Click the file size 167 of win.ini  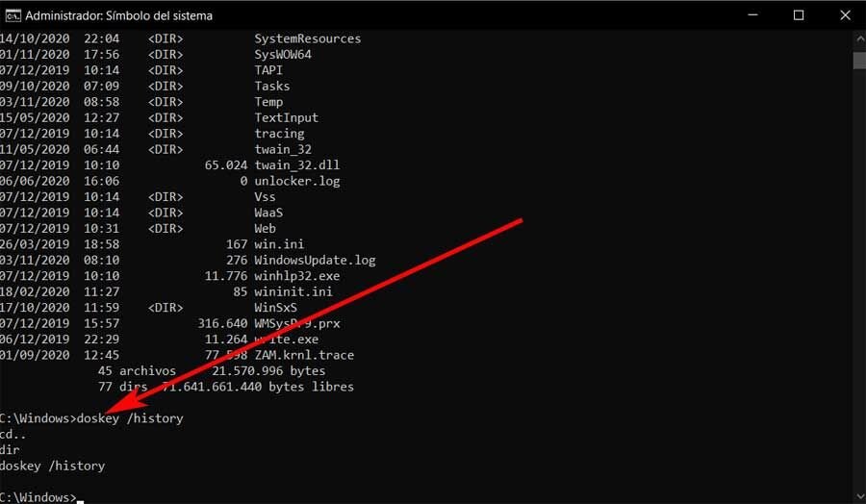237,244
